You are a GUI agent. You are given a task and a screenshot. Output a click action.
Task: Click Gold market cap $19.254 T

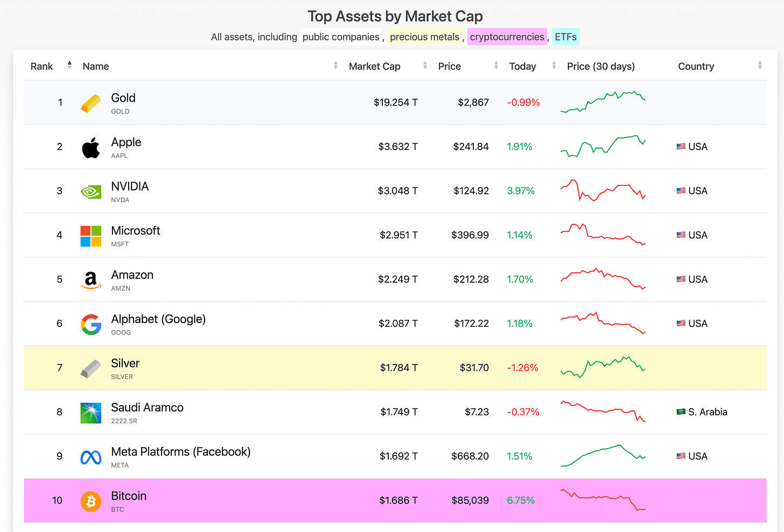[x=396, y=102]
